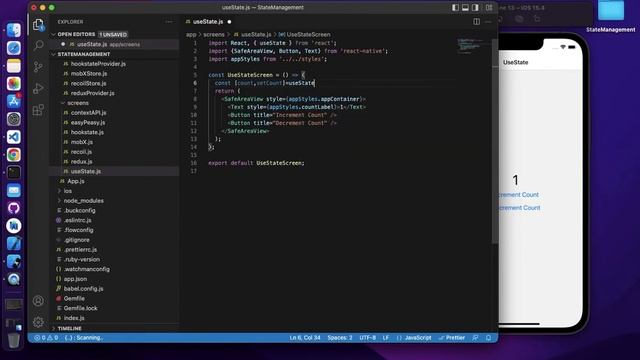Click the split editor right icon
640x360 pixels.
click(x=476, y=22)
